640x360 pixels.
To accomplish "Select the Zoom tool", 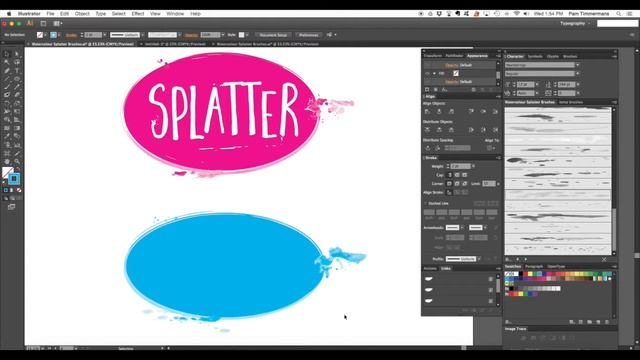I will point(17,162).
